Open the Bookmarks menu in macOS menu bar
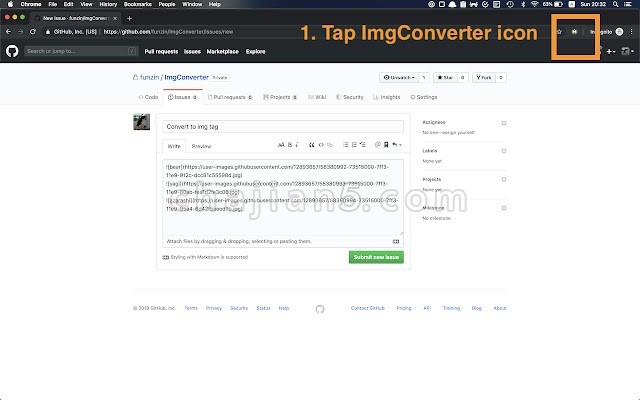Viewport: 640px width, 400px height. 138,4
